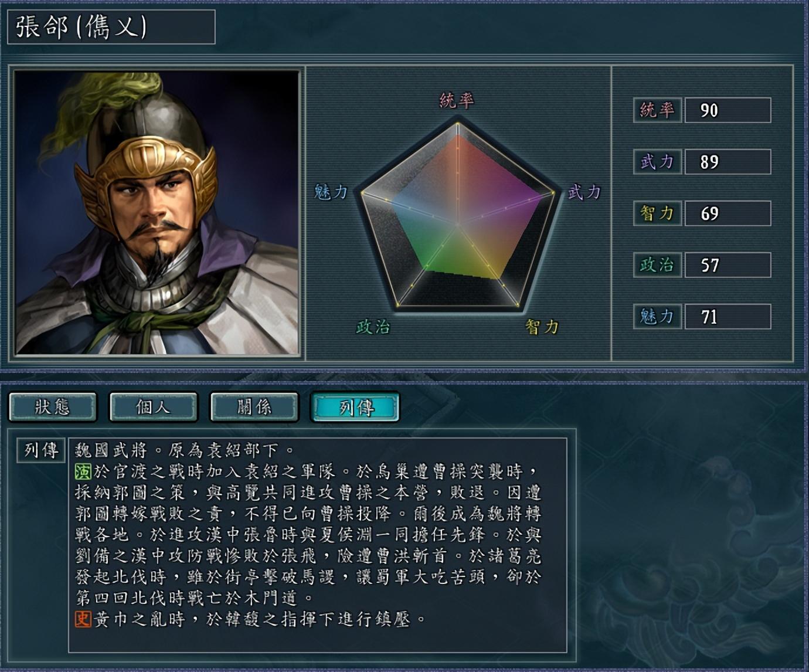This screenshot has height=672, width=809.
Task: Click the 政治 value field showing 57
Action: click(727, 265)
